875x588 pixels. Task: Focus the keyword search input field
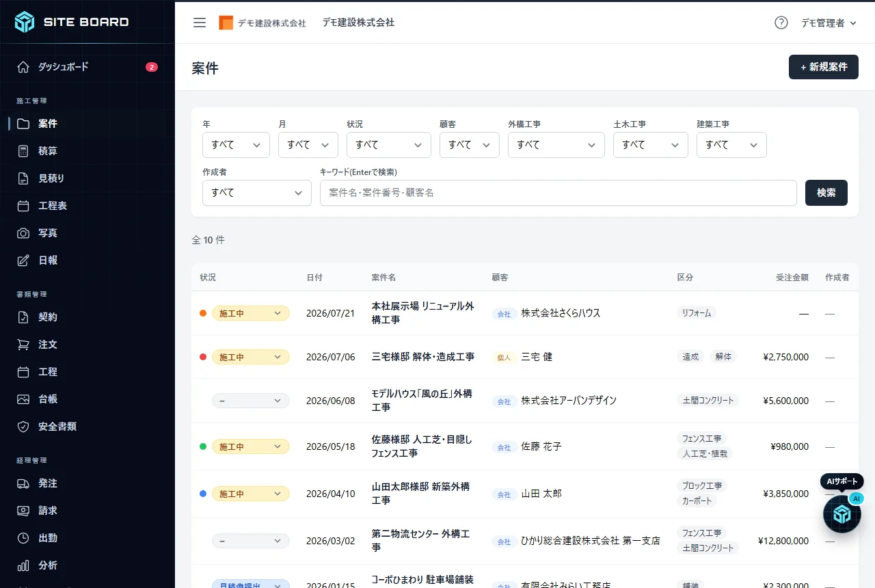(x=558, y=193)
